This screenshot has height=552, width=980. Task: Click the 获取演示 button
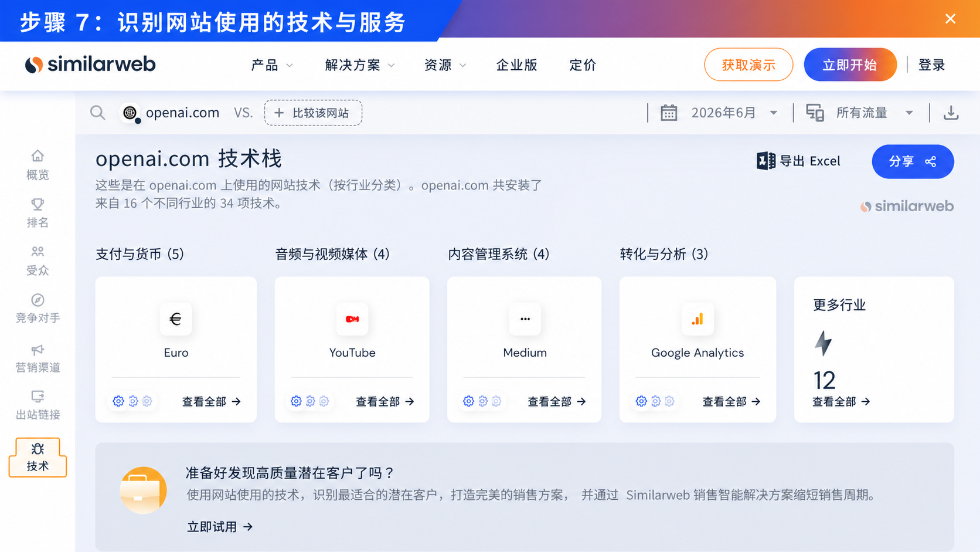[x=748, y=65]
